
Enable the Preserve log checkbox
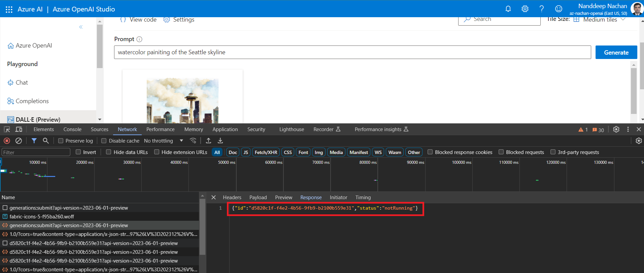pos(61,141)
